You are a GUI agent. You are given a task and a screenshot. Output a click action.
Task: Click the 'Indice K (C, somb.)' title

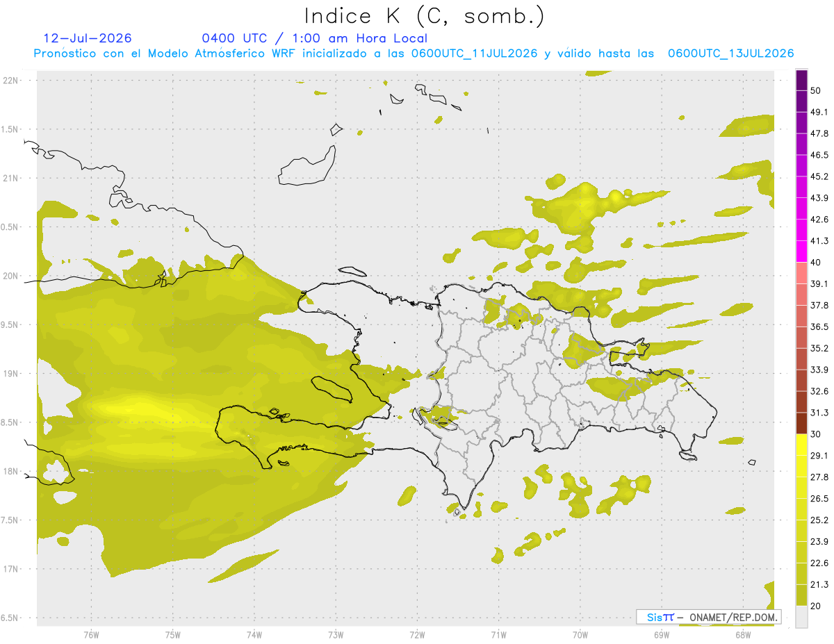[425, 17]
